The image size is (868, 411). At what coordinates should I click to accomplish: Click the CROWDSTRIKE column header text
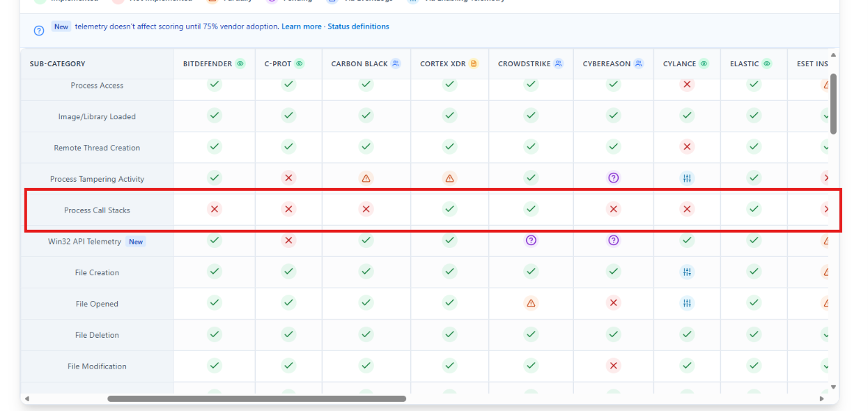pos(524,64)
